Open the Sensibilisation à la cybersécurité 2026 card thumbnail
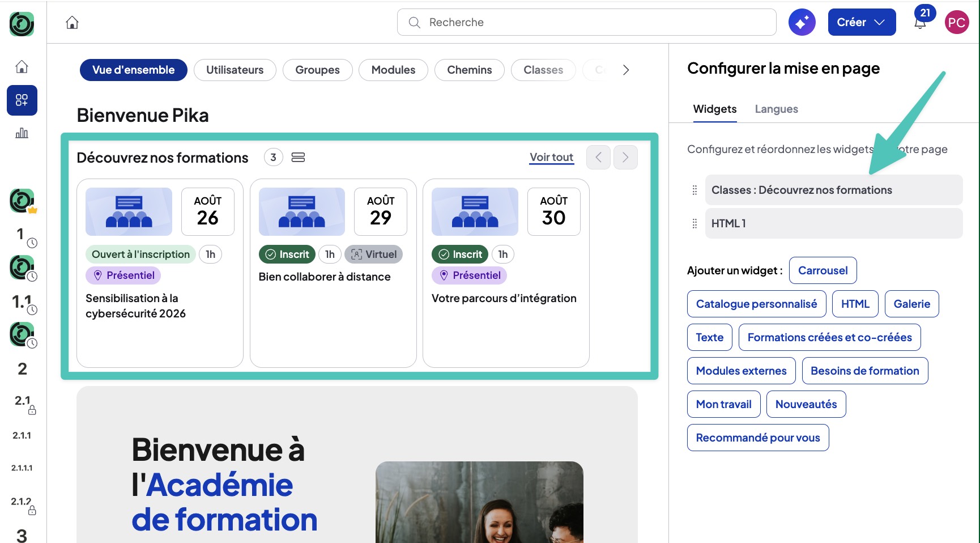Viewport: 980px width, 543px height. pos(129,212)
